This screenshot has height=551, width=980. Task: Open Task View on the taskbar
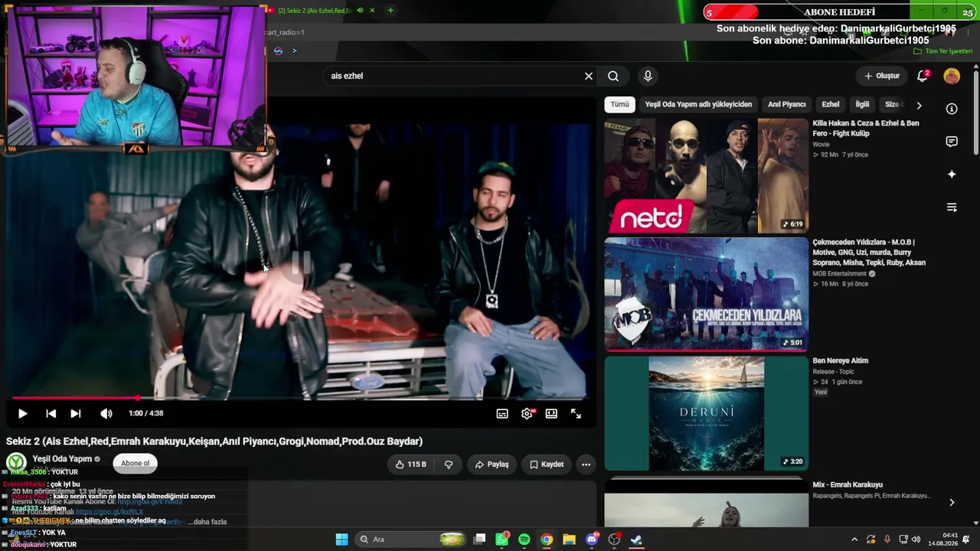pyautogui.click(x=479, y=540)
